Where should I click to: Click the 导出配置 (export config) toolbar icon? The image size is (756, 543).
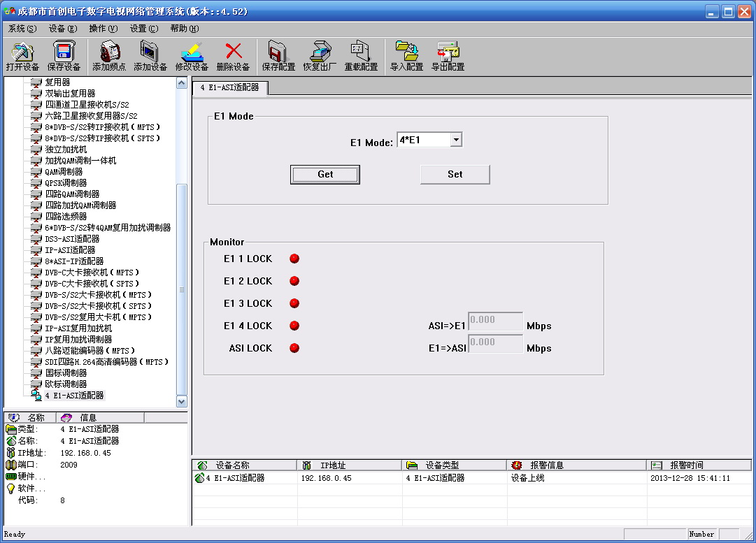click(x=448, y=56)
